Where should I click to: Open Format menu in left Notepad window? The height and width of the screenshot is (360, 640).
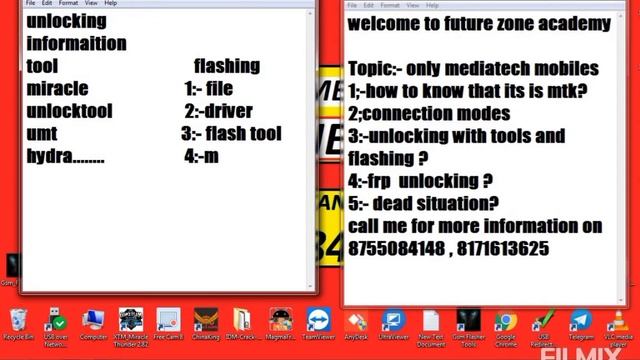click(68, 3)
